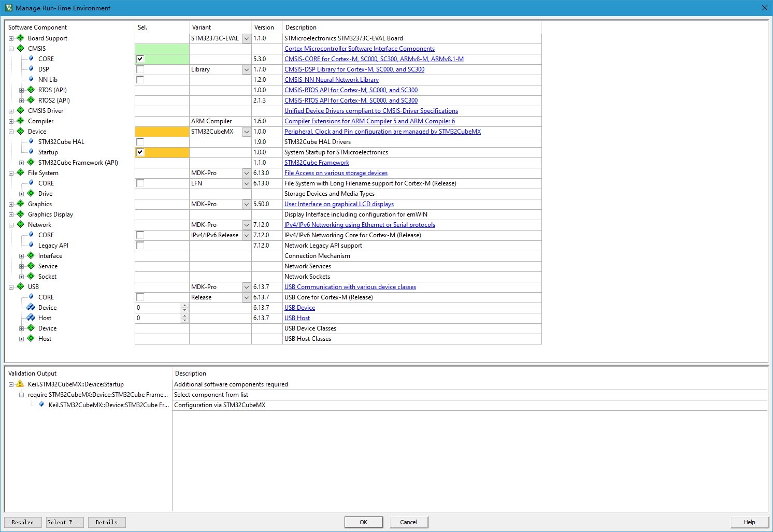Click the USB green diamond icon

[21, 286]
